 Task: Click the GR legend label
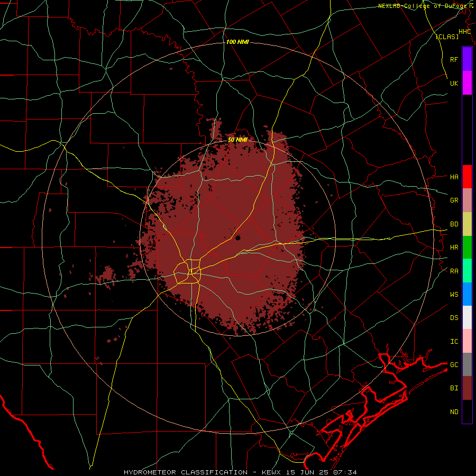coord(454,200)
